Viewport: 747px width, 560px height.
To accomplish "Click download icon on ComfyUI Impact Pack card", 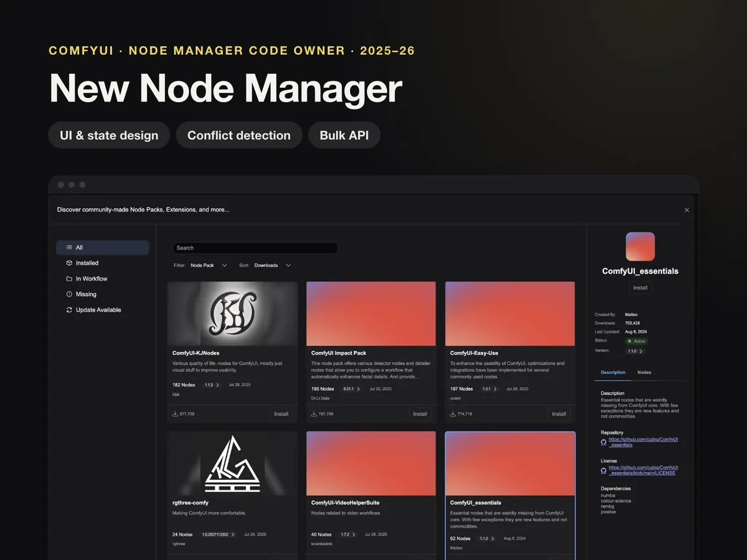I will 314,414.
